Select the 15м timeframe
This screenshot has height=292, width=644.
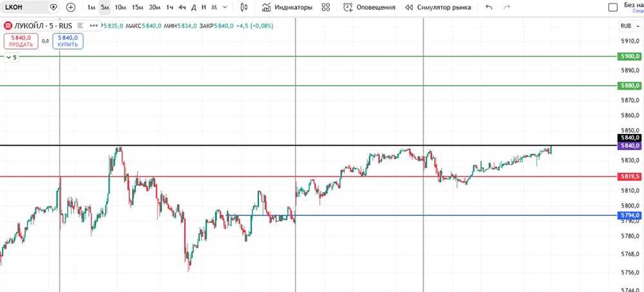tap(137, 7)
